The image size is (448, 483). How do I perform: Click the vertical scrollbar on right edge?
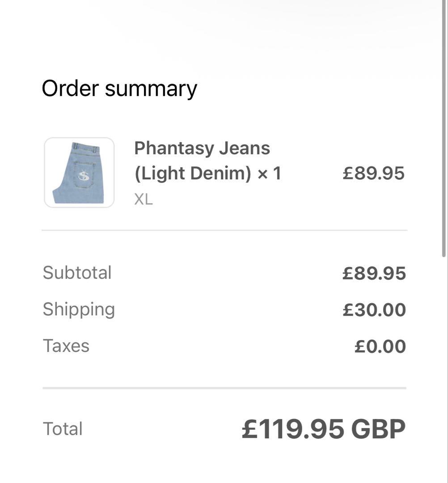(444, 134)
